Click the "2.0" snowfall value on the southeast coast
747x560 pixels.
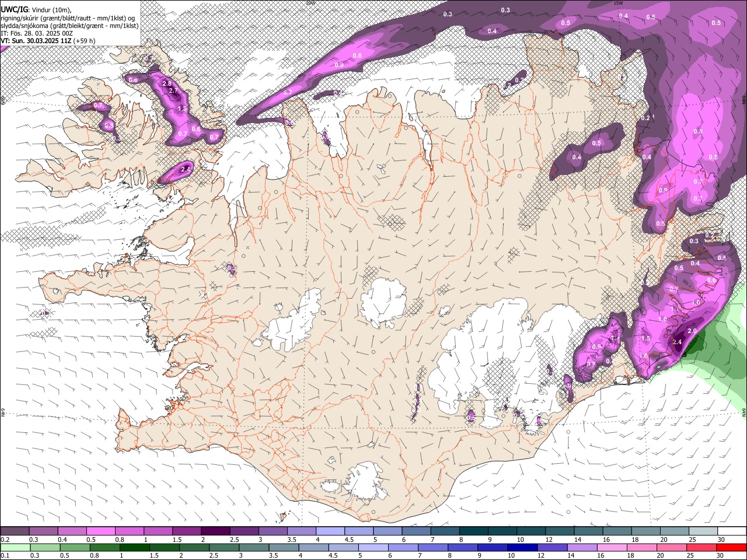click(x=692, y=331)
